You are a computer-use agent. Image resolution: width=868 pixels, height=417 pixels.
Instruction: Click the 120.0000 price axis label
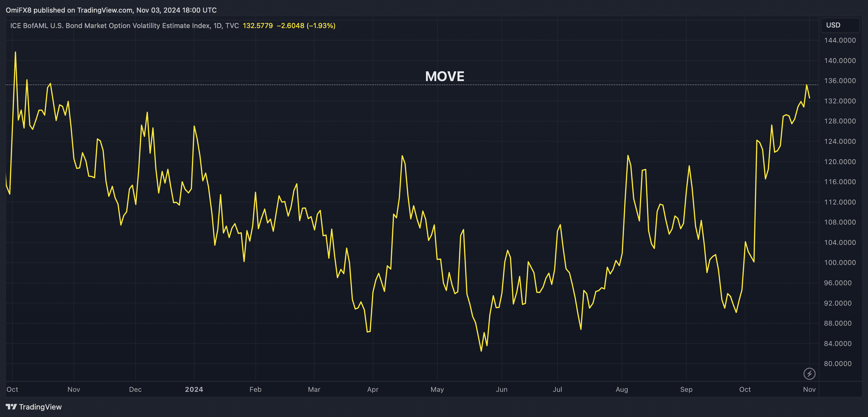pyautogui.click(x=840, y=162)
